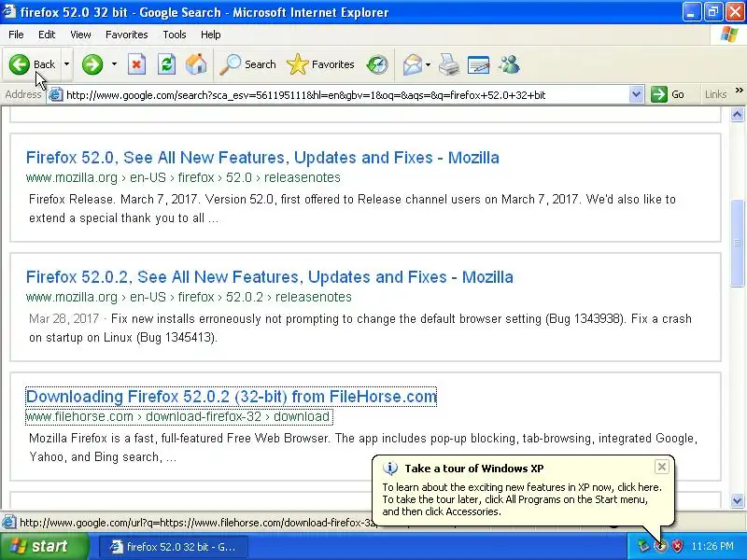Viewport: 747px width, 560px height.
Task: Click the green Go arrow button
Action: tap(668, 94)
